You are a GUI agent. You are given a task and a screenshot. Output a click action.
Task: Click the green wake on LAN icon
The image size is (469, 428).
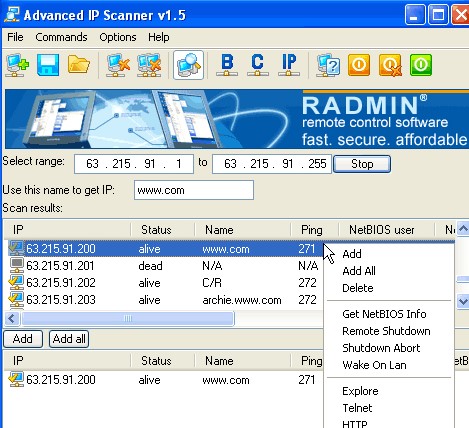click(421, 65)
